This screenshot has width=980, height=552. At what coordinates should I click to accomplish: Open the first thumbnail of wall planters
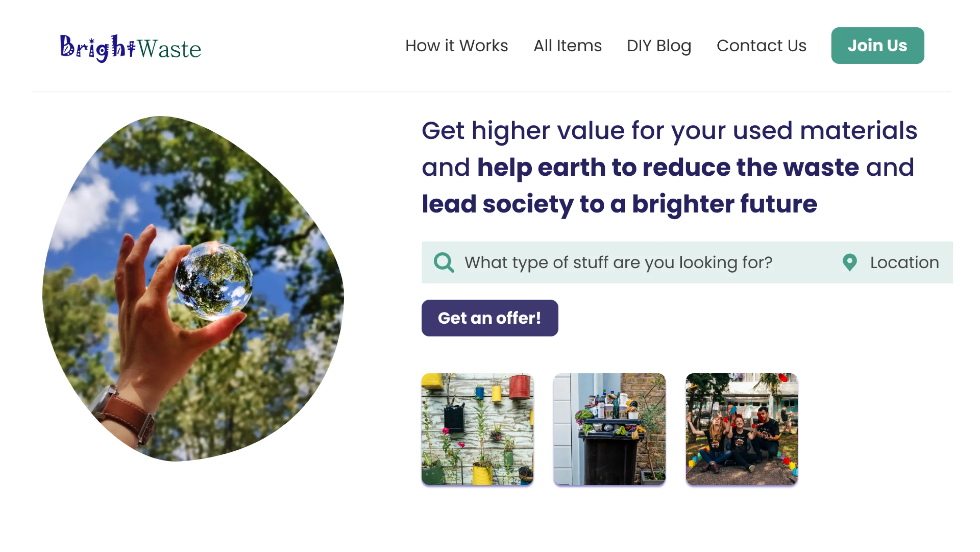point(477,430)
